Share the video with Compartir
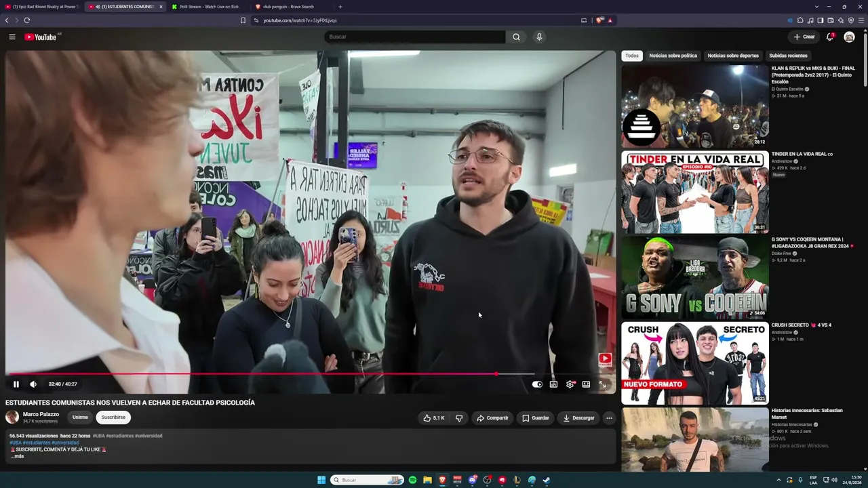868x488 pixels. click(492, 418)
